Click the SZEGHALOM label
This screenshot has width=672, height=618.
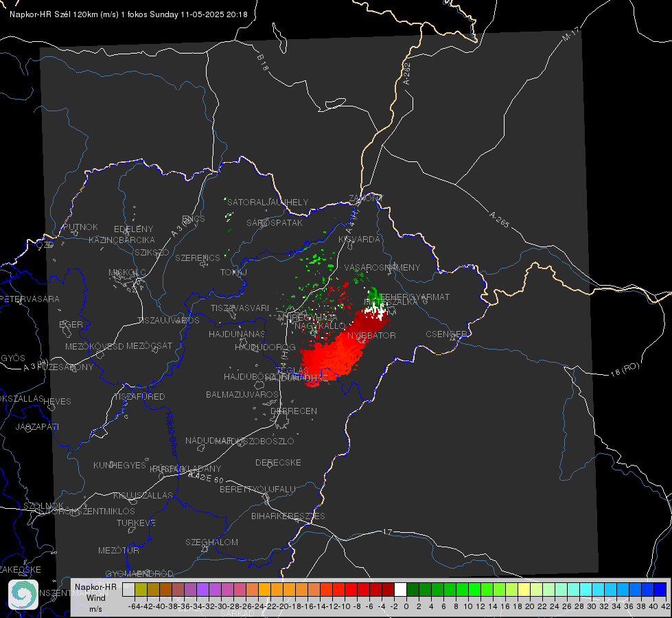(211, 542)
